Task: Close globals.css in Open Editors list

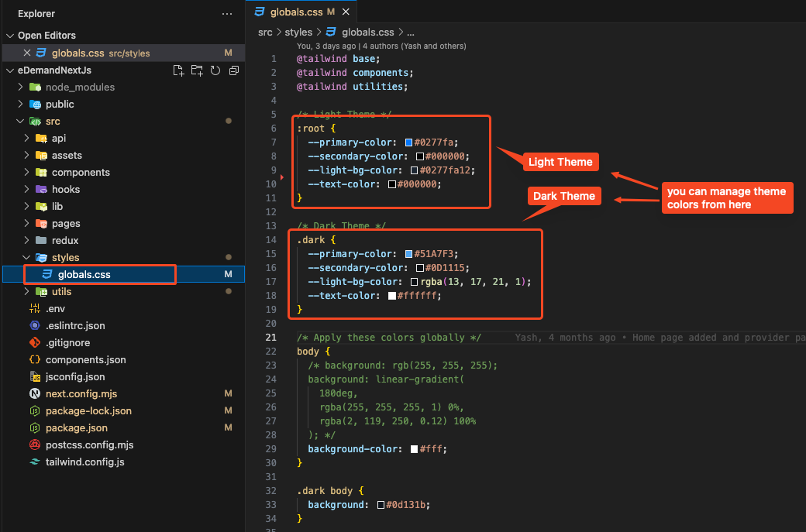Action: tap(27, 53)
